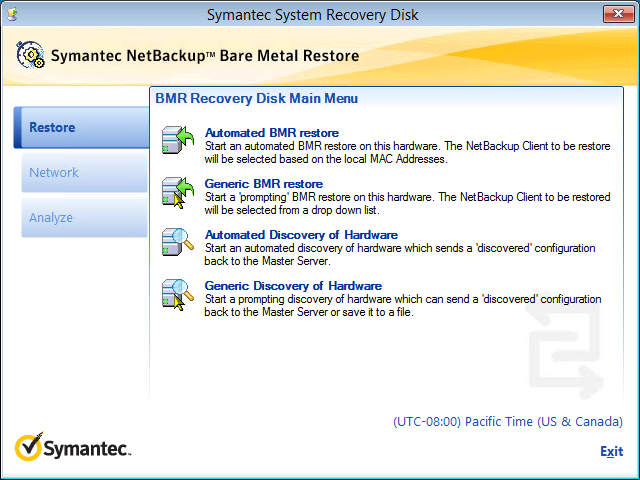The height and width of the screenshot is (480, 640).
Task: Click the Automated Discovery of Hardware magnifier icon
Action: [178, 242]
